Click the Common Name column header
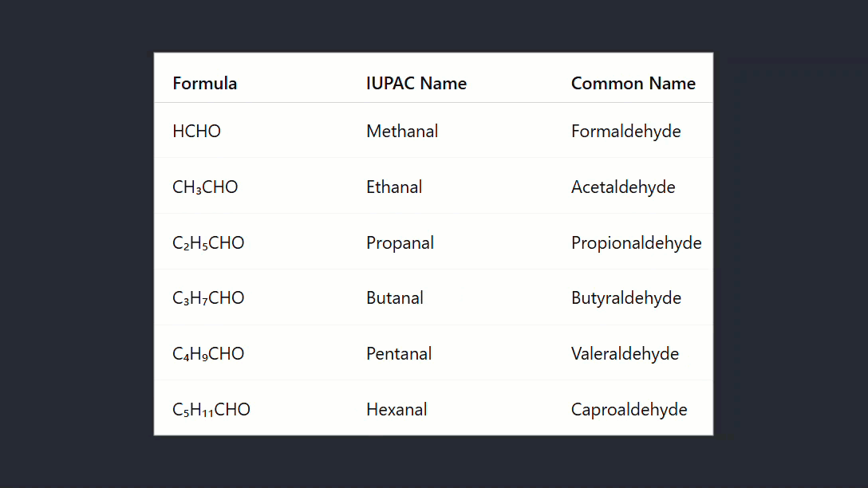This screenshot has height=488, width=868. (x=633, y=84)
